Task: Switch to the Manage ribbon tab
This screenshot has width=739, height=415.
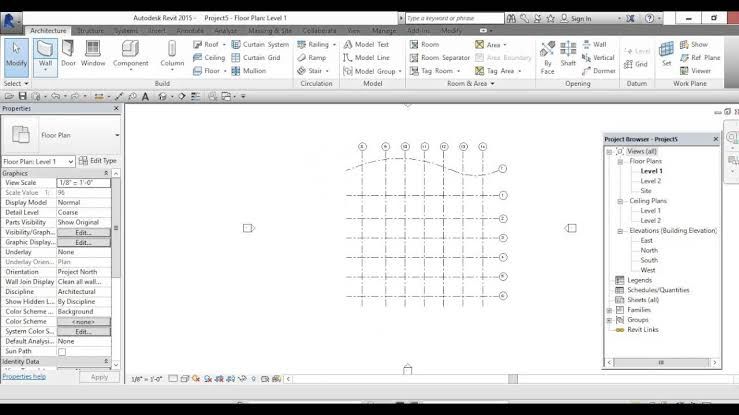Action: point(384,31)
